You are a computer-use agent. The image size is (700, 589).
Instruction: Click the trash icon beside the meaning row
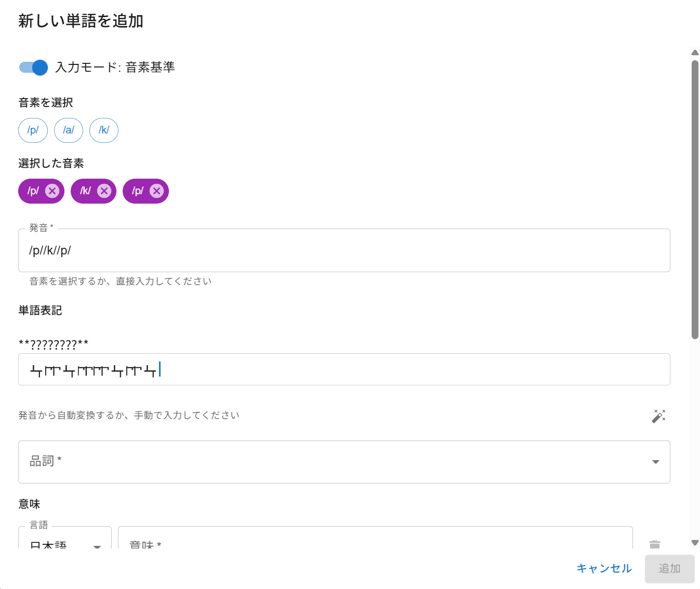tap(654, 544)
